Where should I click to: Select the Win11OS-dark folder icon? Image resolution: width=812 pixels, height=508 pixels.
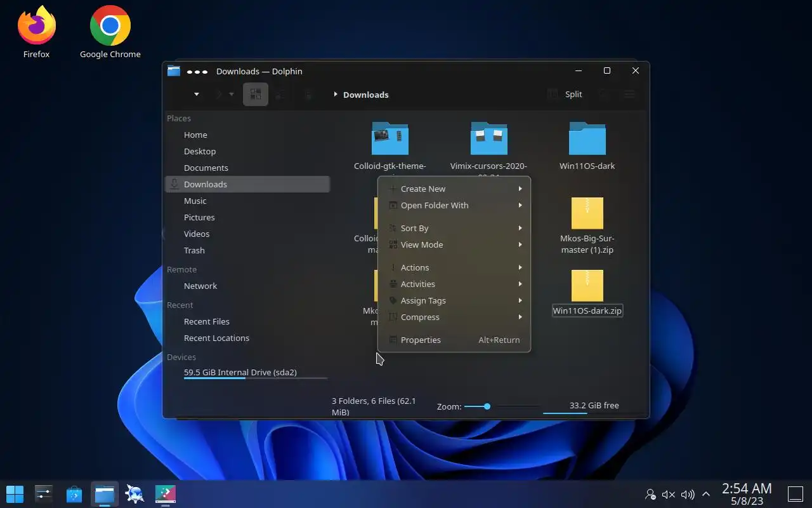pos(587,138)
